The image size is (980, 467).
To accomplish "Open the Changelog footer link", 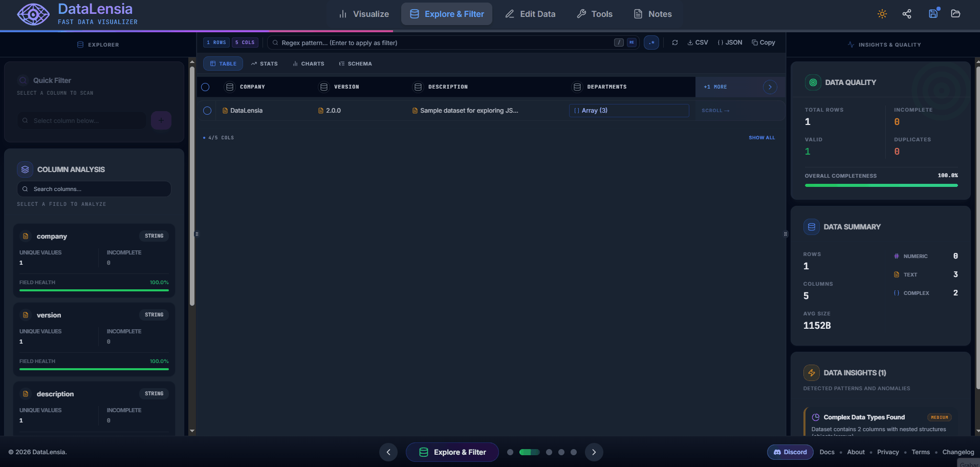I will (958, 452).
